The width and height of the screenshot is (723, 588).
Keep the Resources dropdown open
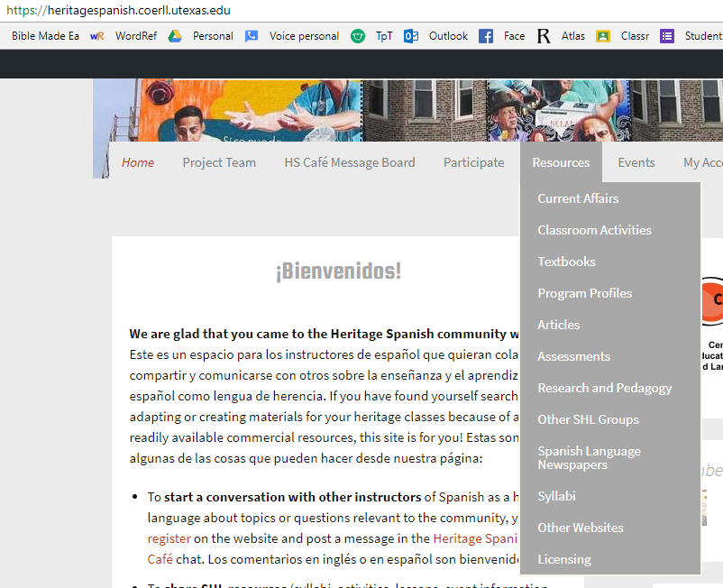[x=560, y=162]
